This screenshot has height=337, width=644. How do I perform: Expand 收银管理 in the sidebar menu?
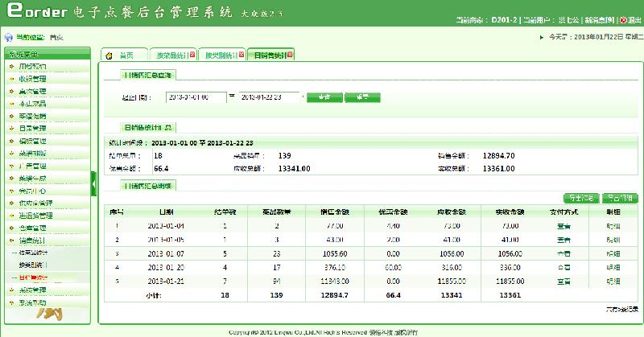tap(32, 79)
